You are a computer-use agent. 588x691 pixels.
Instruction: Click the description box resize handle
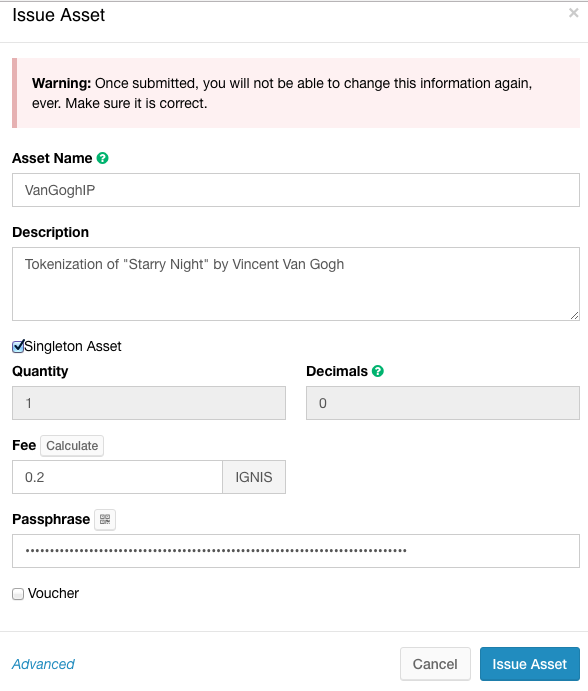click(574, 316)
